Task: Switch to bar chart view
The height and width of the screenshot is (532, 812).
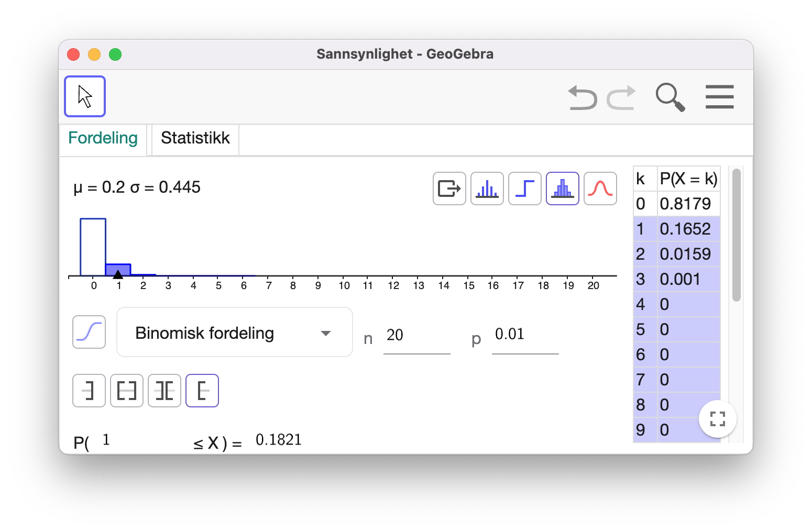Action: pos(487,189)
